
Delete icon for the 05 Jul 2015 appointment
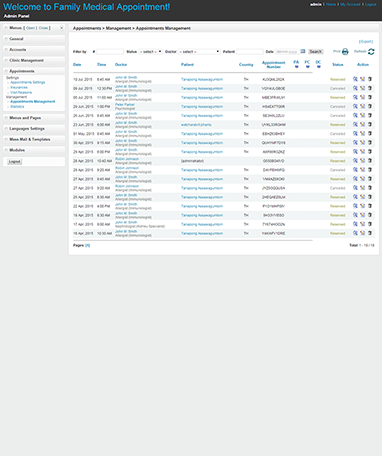(x=370, y=97)
